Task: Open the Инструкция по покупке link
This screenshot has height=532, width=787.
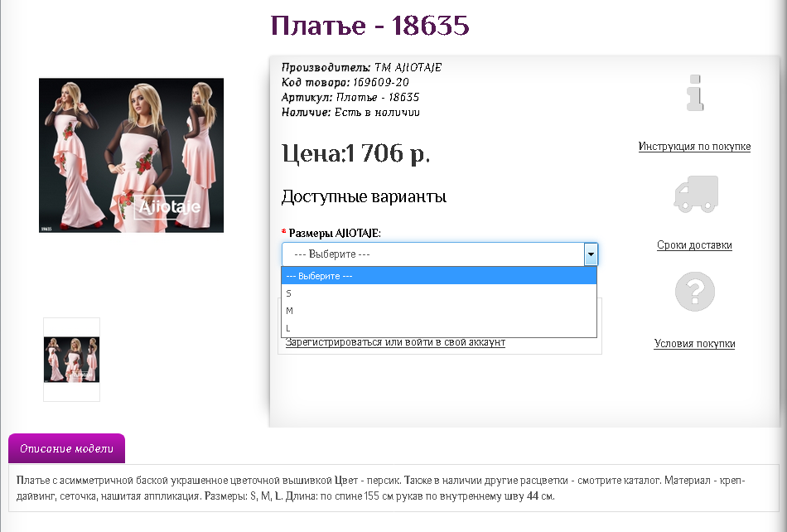Action: pyautogui.click(x=695, y=146)
